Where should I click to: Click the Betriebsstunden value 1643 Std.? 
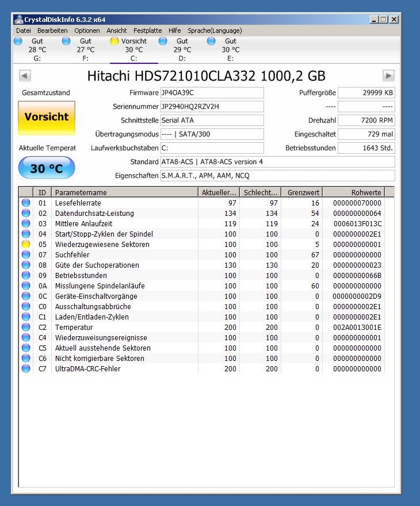(366, 148)
